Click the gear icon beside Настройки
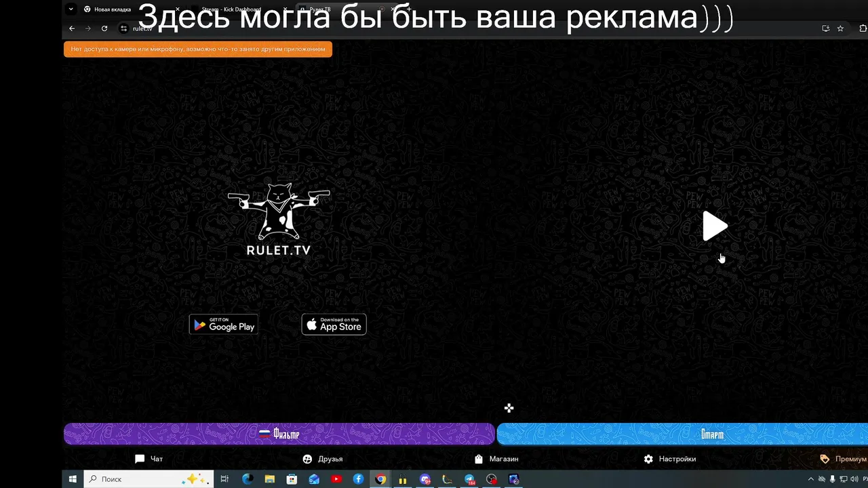 (x=648, y=459)
